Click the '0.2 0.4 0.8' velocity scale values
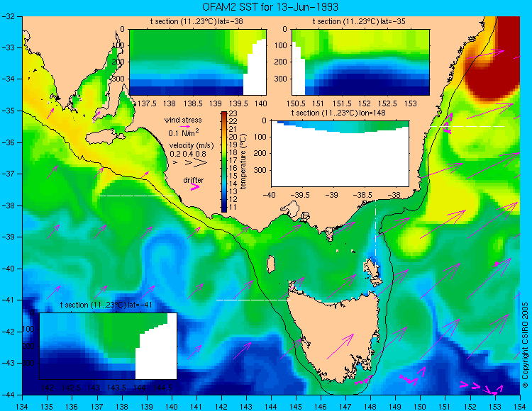The image size is (532, 411). [x=188, y=154]
